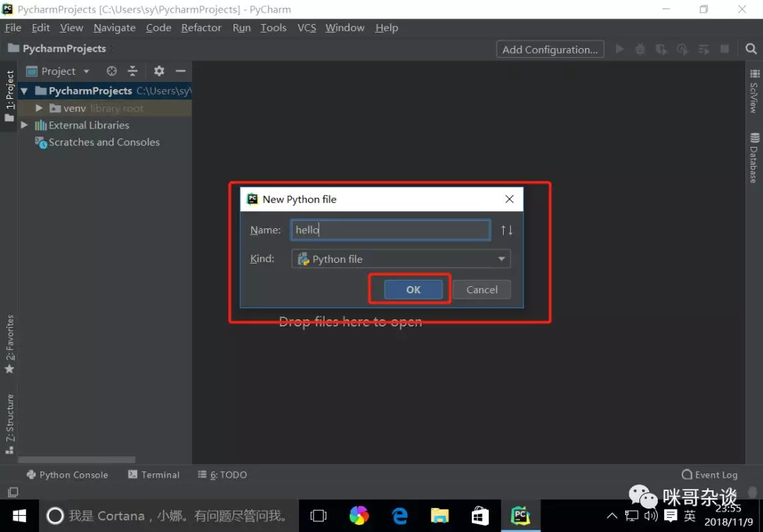Viewport: 763px width, 532px height.
Task: Open File Explorer from taskbar
Action: pyautogui.click(x=439, y=516)
